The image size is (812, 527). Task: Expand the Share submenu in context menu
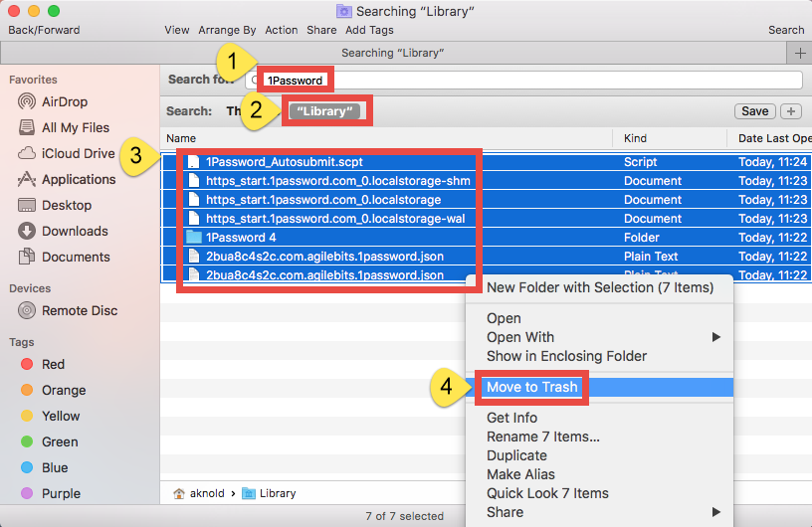(600, 512)
